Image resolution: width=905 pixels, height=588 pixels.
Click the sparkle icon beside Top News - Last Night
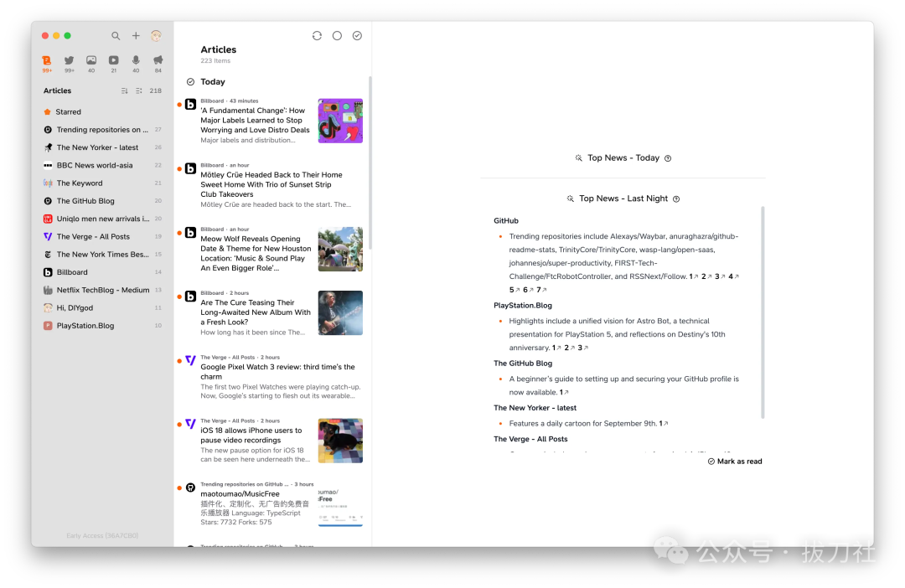tap(570, 199)
